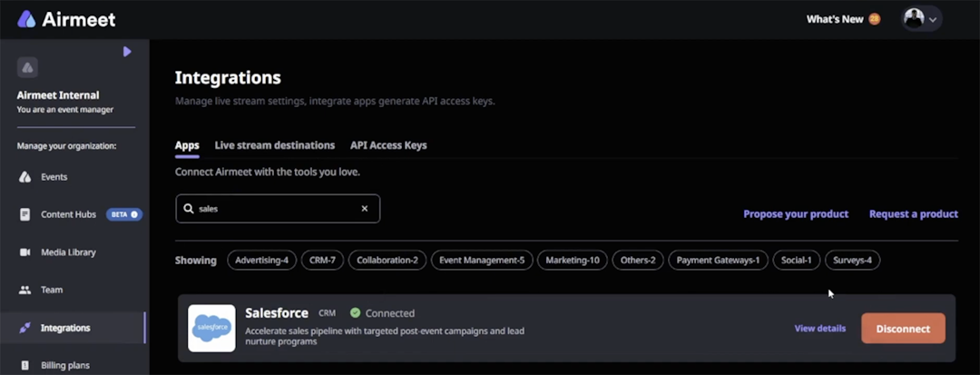Switch to Live stream destinations tab
Image resolution: width=980 pixels, height=375 pixels.
(x=275, y=145)
